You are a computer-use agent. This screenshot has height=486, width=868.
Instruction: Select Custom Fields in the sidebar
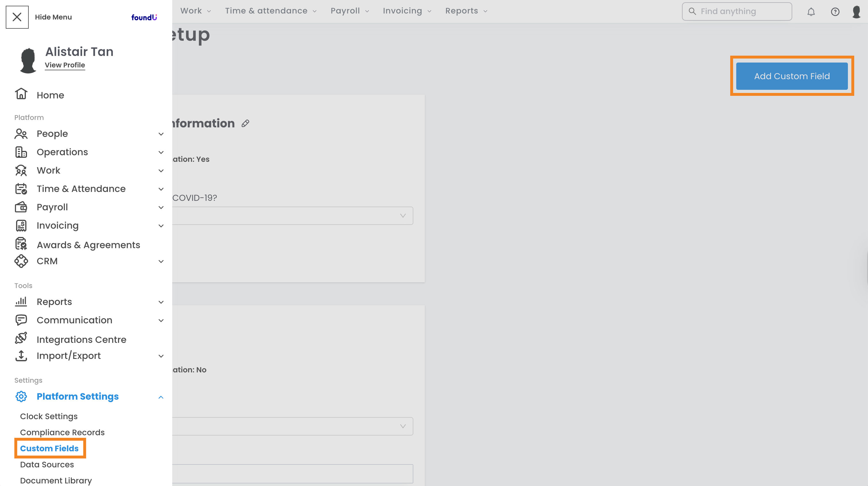click(x=49, y=448)
